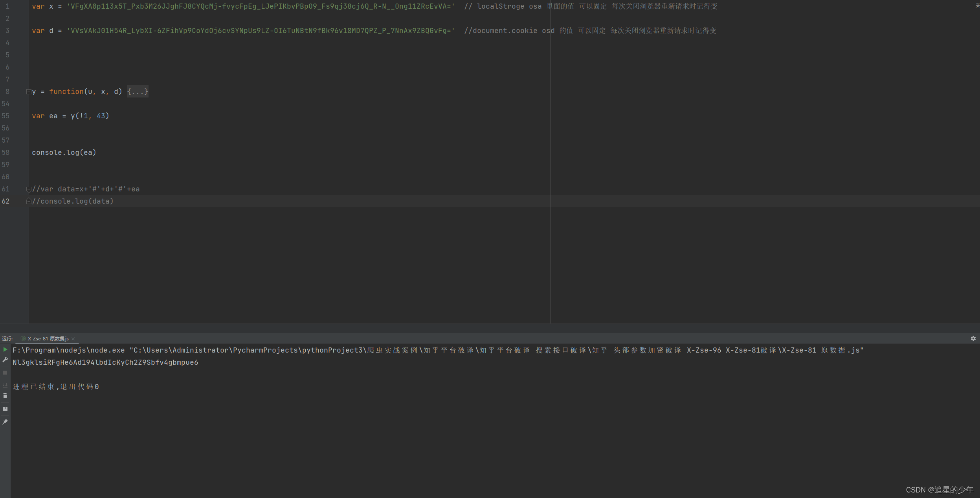Clear console output with trash icon

click(x=5, y=396)
